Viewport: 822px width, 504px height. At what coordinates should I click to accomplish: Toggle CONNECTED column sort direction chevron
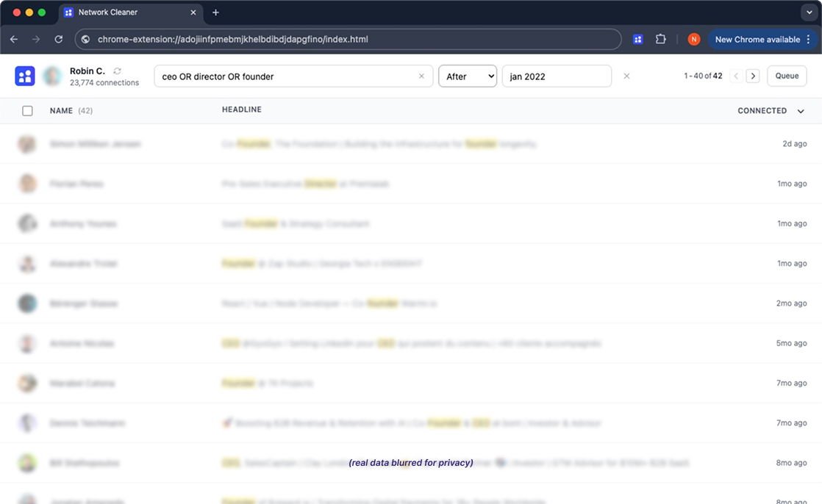[x=800, y=110]
